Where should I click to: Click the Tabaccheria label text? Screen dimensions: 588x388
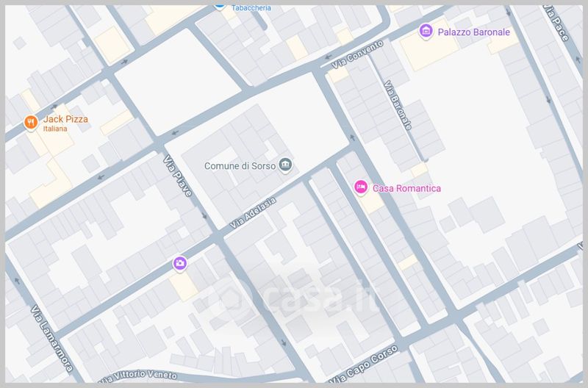251,8
